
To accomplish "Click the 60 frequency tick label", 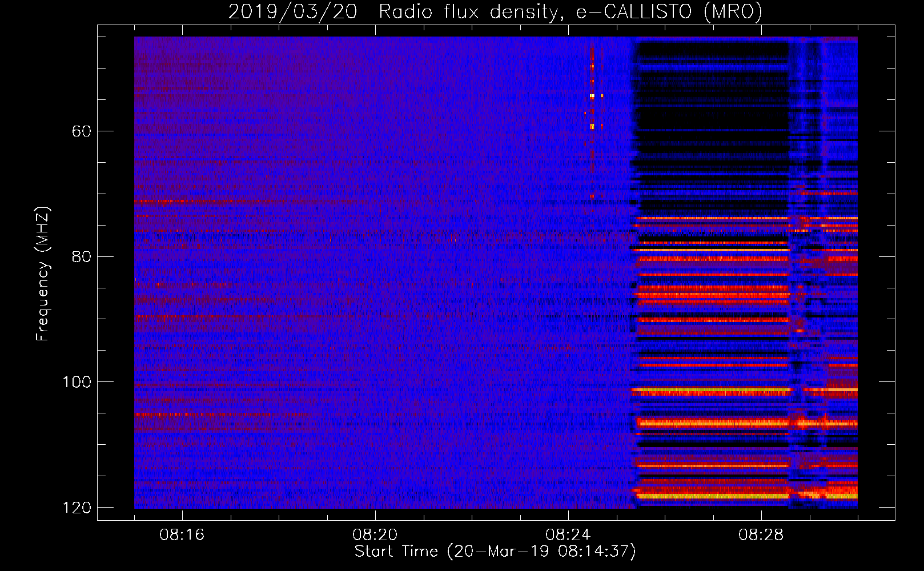I will (x=82, y=131).
